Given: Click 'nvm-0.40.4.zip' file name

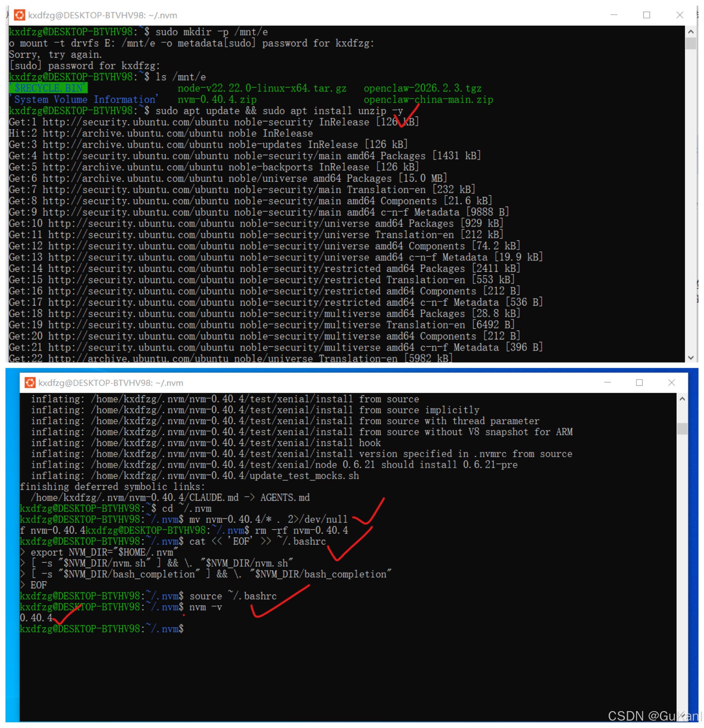Looking at the screenshot, I should (217, 100).
